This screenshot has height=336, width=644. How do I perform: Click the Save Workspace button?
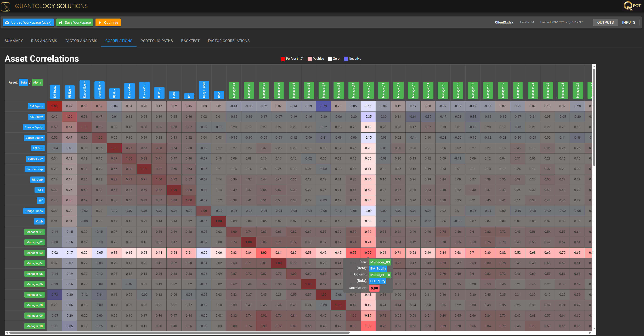click(x=75, y=22)
